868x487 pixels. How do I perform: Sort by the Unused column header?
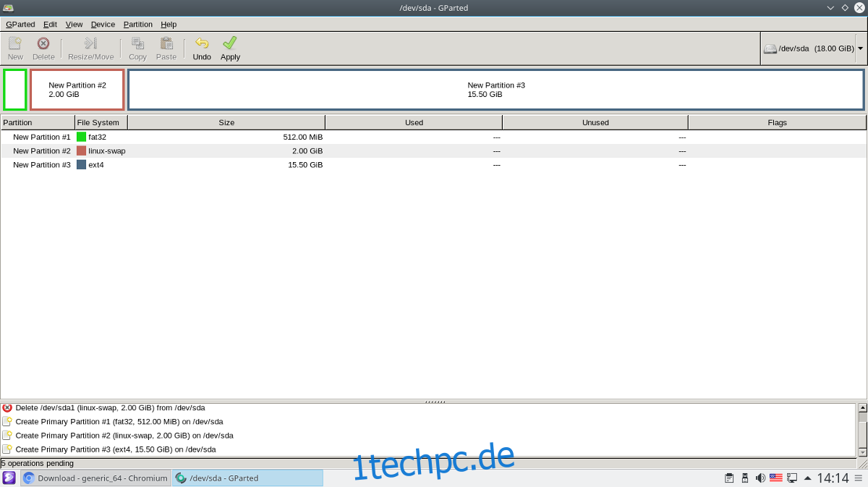pyautogui.click(x=595, y=122)
